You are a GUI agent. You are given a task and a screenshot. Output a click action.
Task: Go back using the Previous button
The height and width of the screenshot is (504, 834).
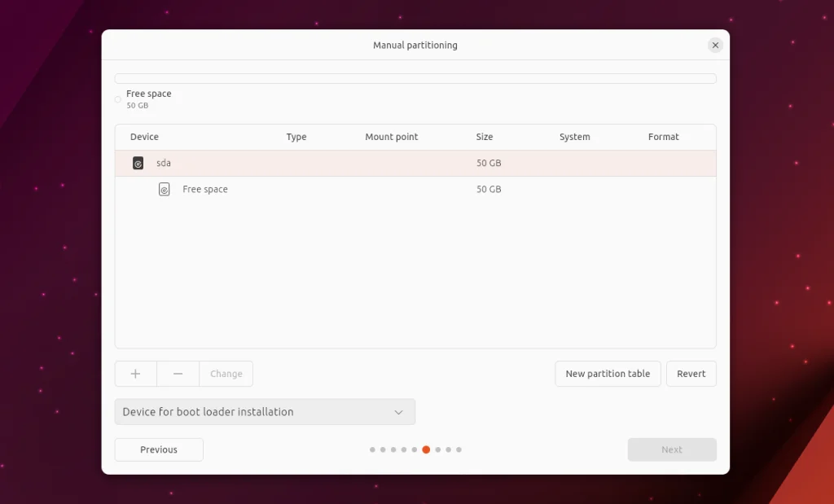pos(158,449)
